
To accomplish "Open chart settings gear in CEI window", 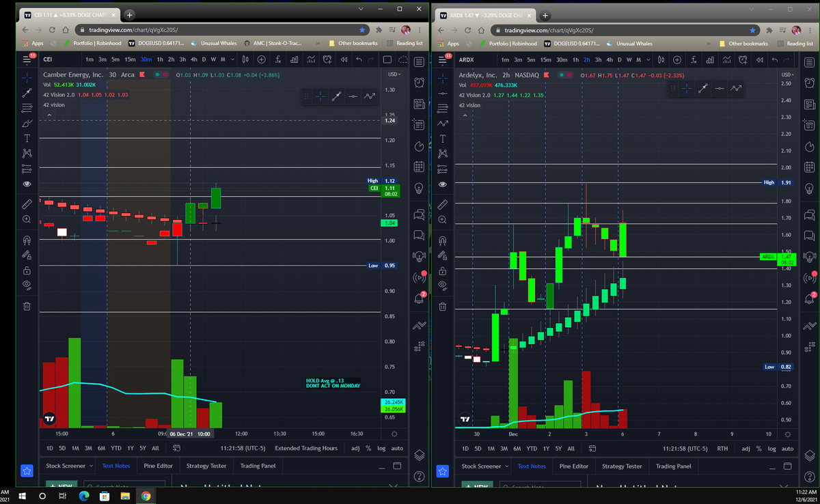I will coord(394,434).
